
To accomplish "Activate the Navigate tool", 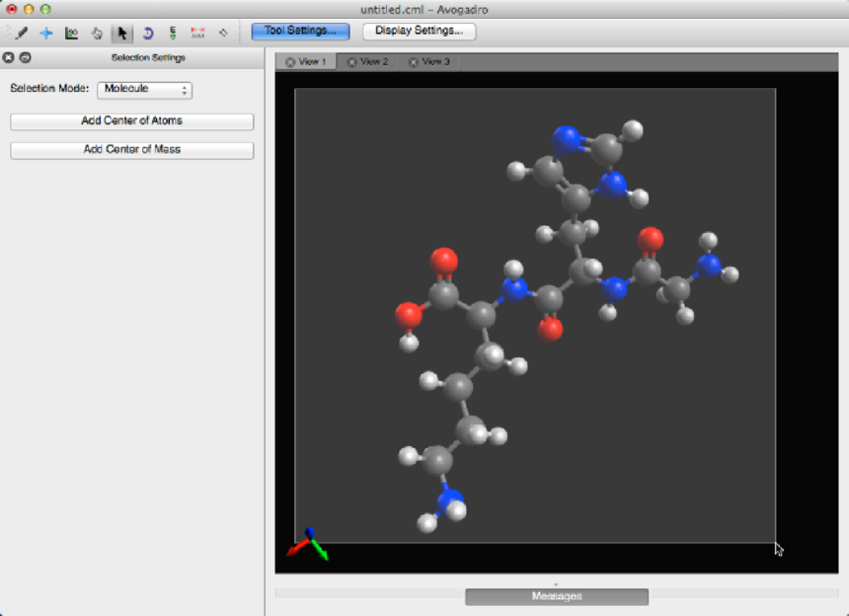I will tap(45, 33).
